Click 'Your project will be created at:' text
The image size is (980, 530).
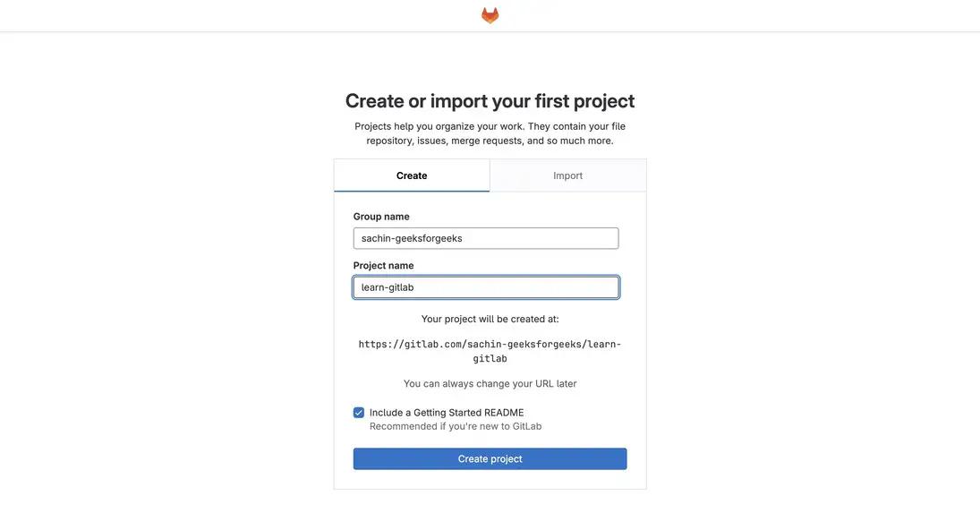coord(490,319)
